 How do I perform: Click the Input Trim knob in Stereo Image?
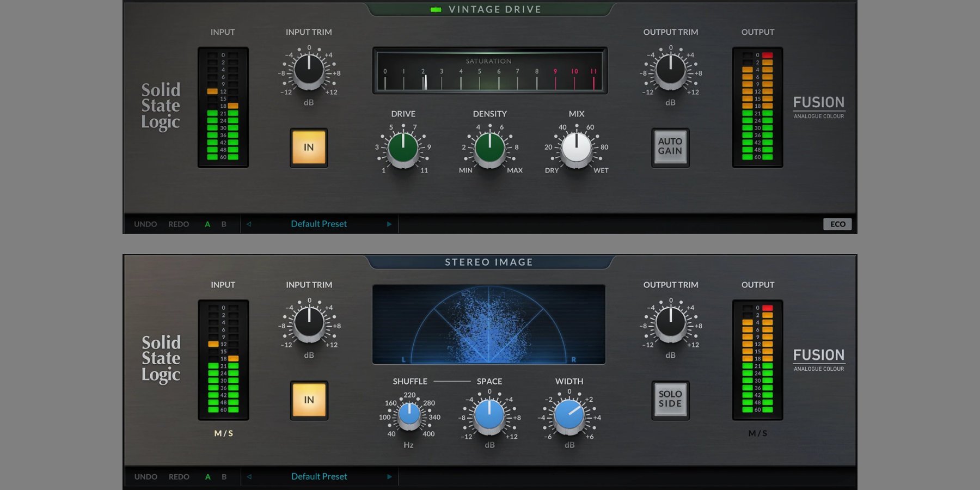point(309,324)
